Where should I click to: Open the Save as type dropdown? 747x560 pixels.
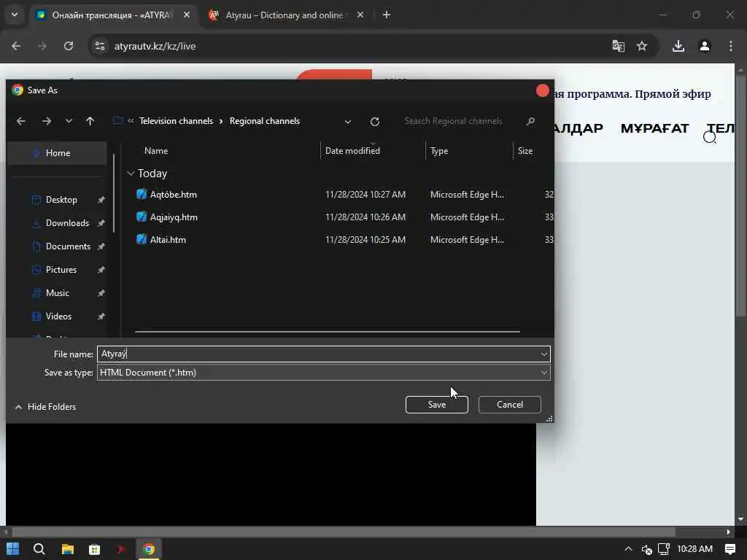click(323, 373)
